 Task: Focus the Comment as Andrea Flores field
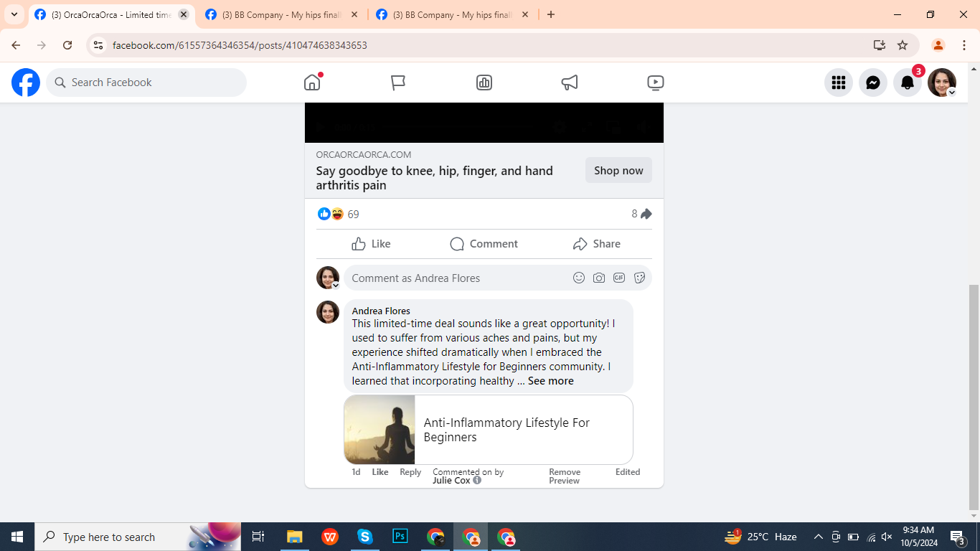tap(459, 278)
